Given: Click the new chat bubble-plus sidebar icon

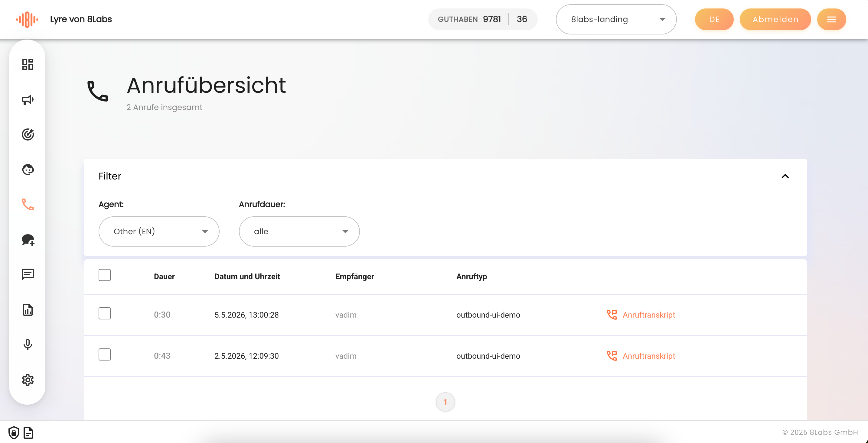Looking at the screenshot, I should pyautogui.click(x=28, y=240).
